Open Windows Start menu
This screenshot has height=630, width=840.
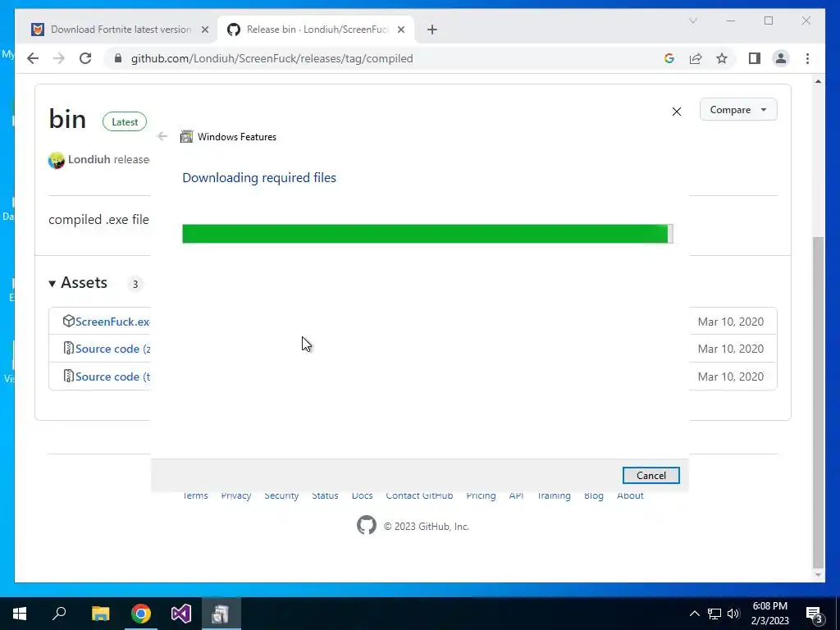click(x=20, y=614)
